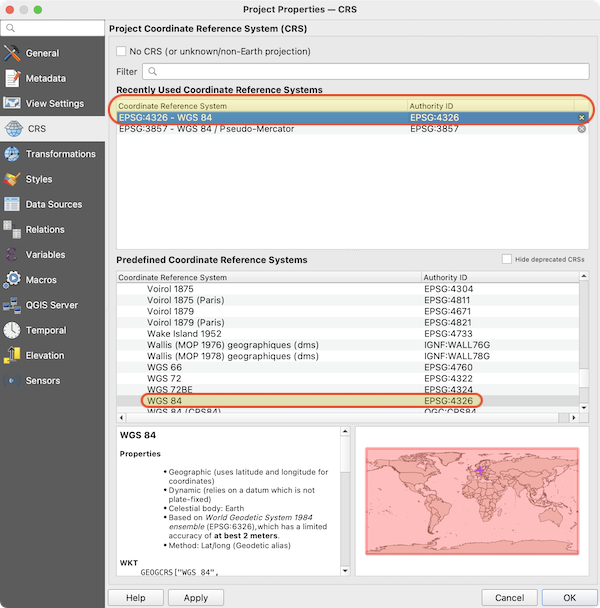Screen dimensions: 600x608
Task: Click the Filter field magnifier icon
Action: (x=152, y=71)
